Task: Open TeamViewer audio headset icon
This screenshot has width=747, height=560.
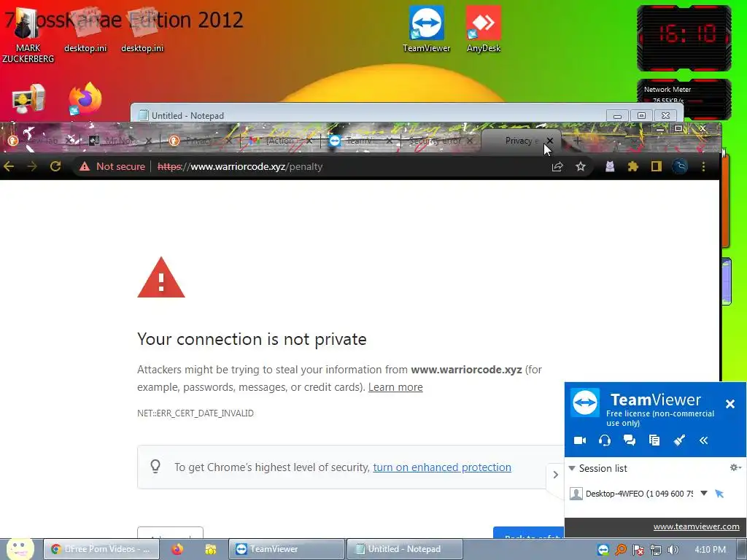Action: (x=605, y=440)
